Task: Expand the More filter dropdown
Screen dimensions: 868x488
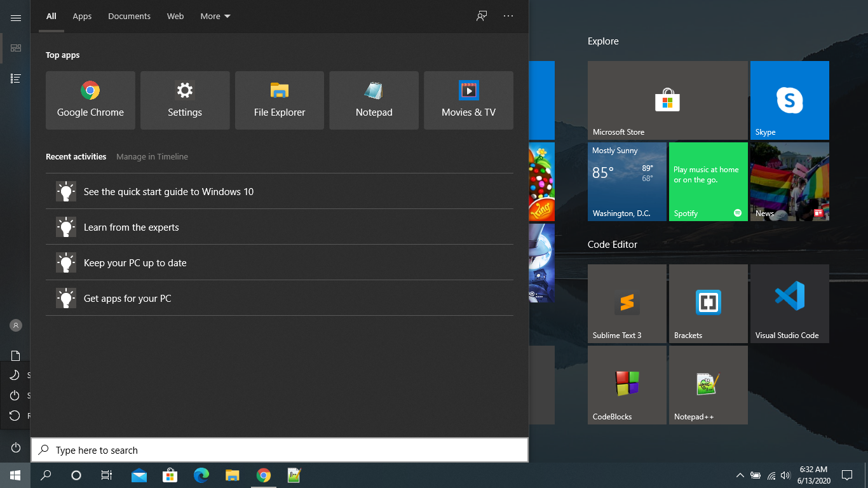Action: [x=215, y=16]
